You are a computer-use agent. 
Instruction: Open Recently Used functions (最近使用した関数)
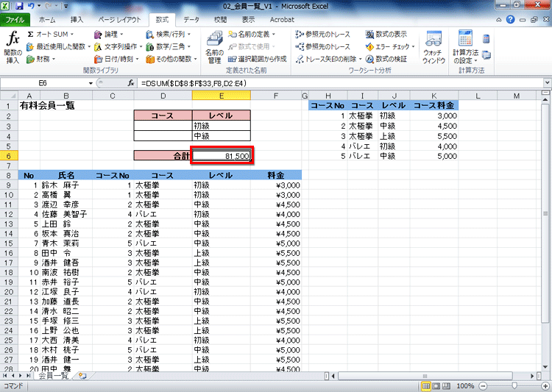[58, 47]
